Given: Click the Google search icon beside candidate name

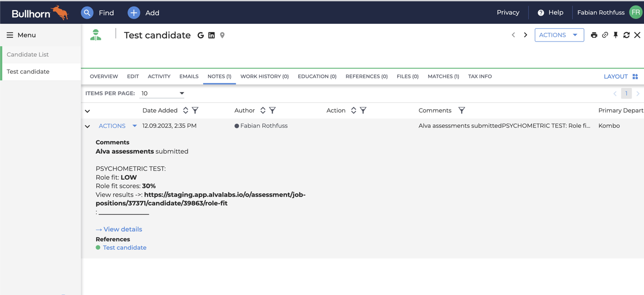Looking at the screenshot, I should (x=200, y=35).
